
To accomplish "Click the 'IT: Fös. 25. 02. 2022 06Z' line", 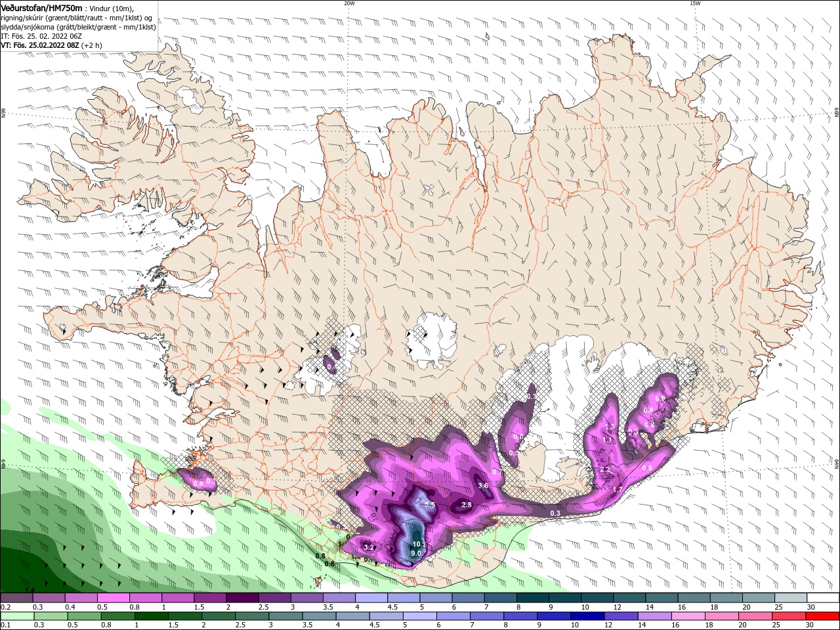I will click(x=41, y=36).
